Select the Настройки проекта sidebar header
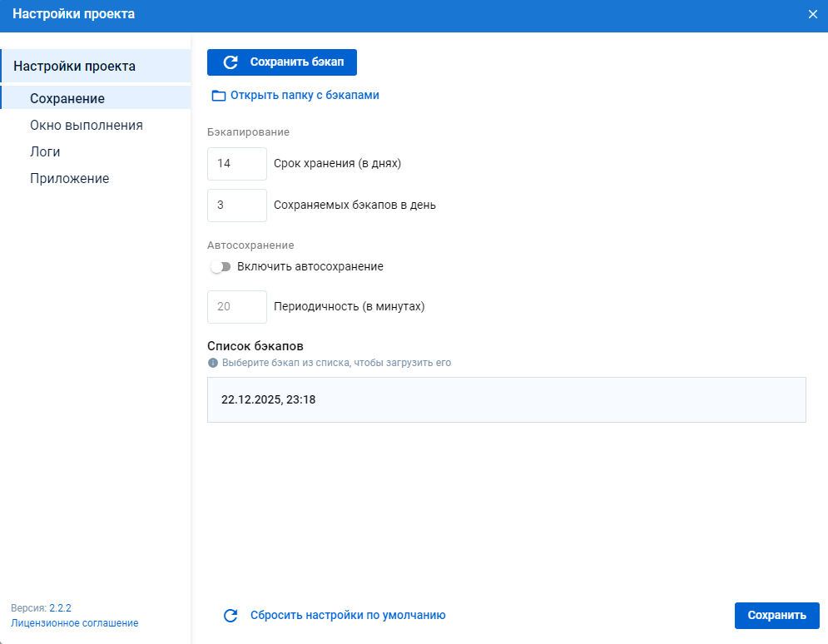The image size is (828, 644). (75, 66)
